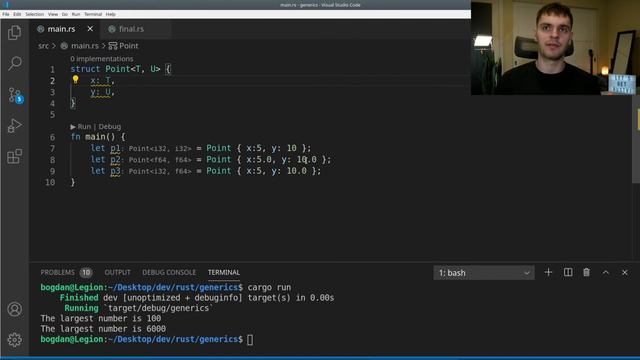Split the terminal pane
The height and width of the screenshot is (360, 640).
click(568, 272)
